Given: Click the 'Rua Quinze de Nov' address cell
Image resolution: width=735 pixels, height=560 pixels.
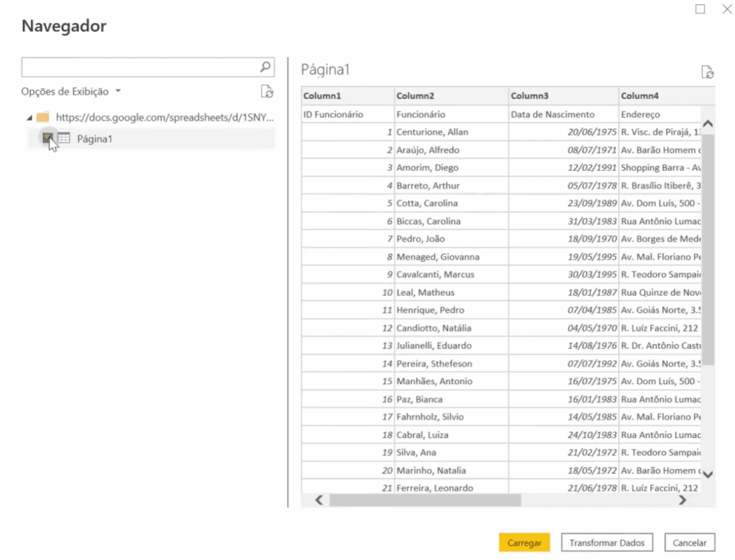Looking at the screenshot, I should 660,293.
